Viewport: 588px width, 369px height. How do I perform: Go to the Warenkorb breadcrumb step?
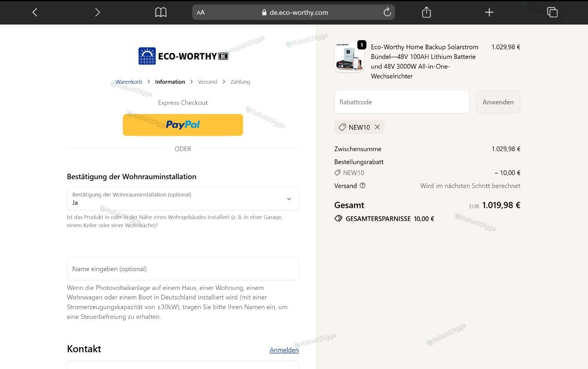click(x=129, y=82)
